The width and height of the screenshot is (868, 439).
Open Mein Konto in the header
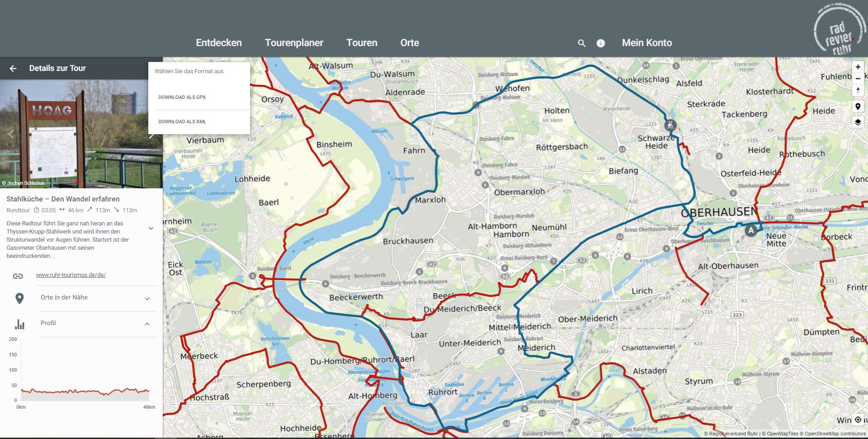(646, 43)
